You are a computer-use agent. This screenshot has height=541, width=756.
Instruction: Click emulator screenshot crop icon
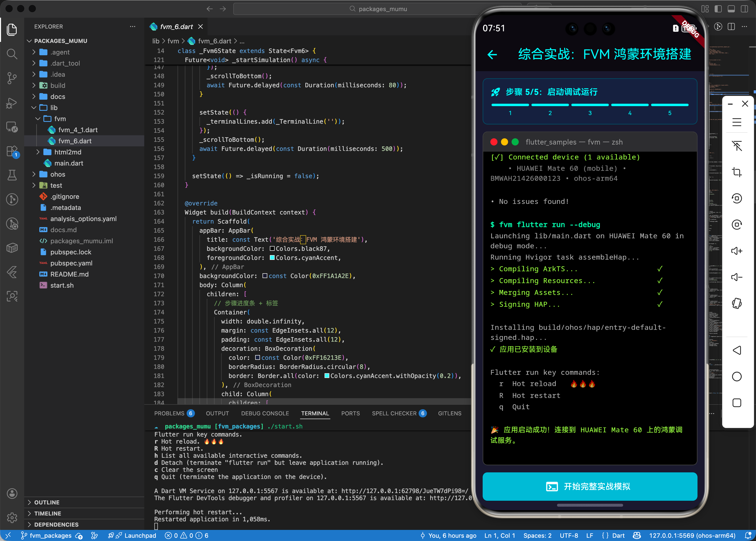[737, 172]
